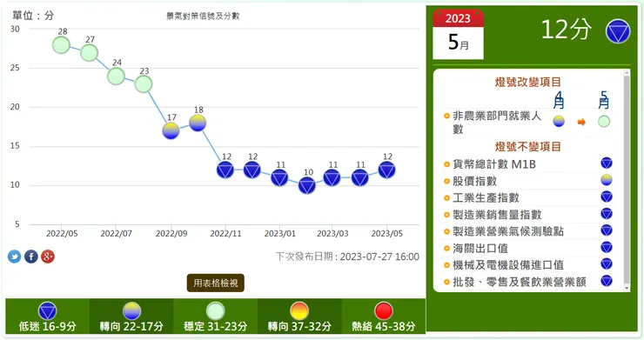
Task: Click the 轉向 22-17分 yellow-blue legend light
Action: [x=131, y=310]
